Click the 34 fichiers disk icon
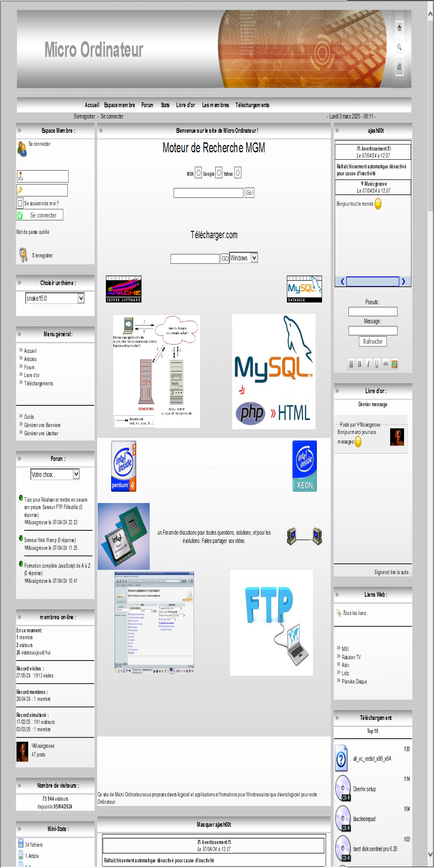Image resolution: width=434 pixels, height=868 pixels. coord(21,843)
